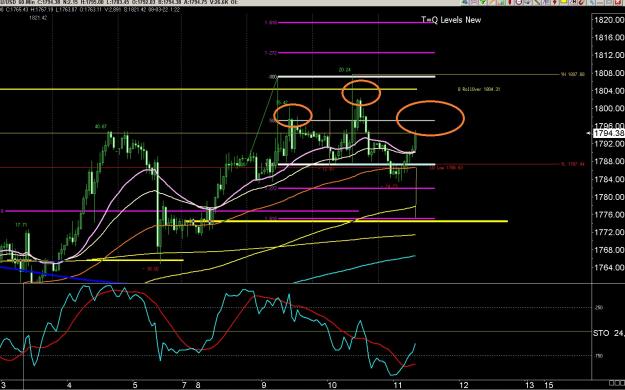This screenshot has height=390, width=625.
Task: Click the 1764.00 price axis label
Action: tap(609, 268)
